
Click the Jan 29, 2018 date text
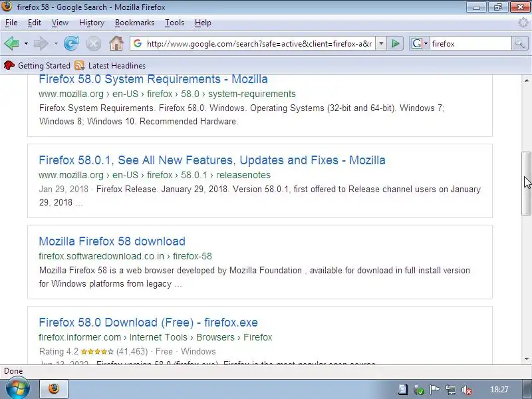[63, 189]
